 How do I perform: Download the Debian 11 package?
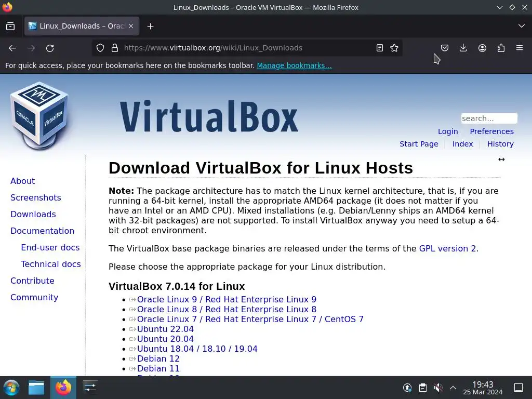point(158,368)
